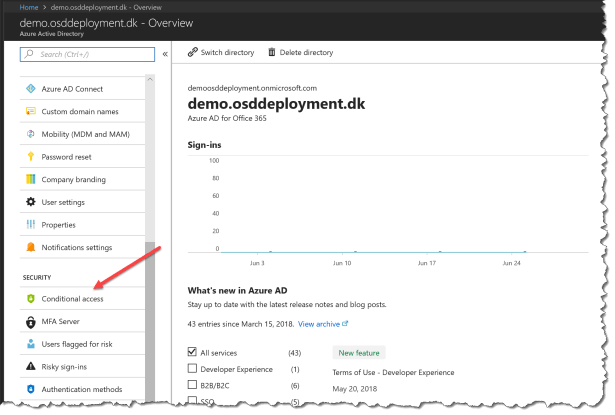This screenshot has width=615, height=415.
Task: Click the Azure AD Connect icon
Action: [31, 89]
